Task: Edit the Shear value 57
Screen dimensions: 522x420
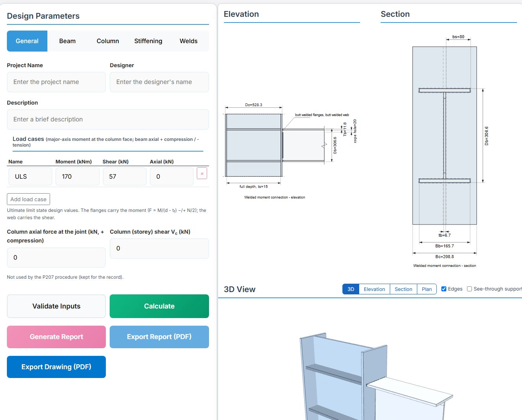Action: point(125,176)
